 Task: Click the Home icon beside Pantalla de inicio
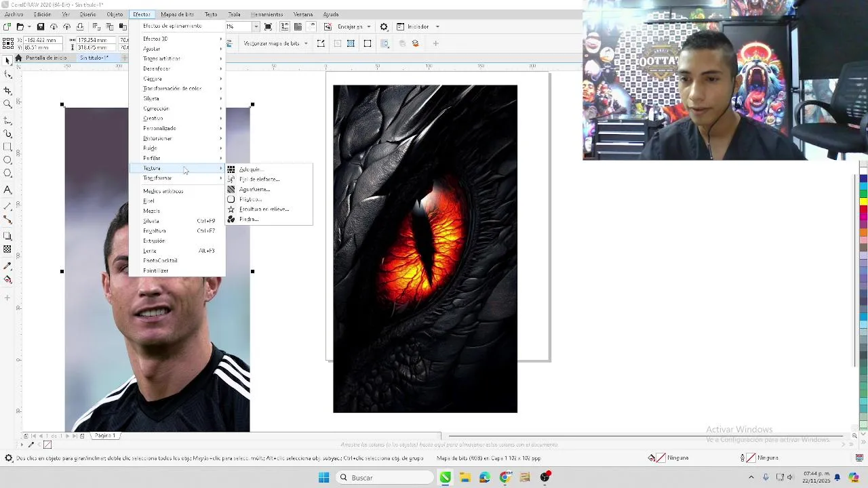[x=18, y=58]
